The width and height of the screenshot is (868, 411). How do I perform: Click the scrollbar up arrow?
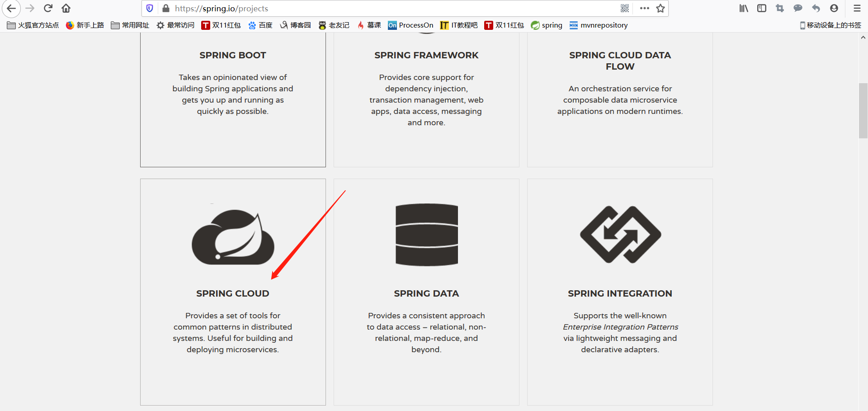[x=863, y=38]
